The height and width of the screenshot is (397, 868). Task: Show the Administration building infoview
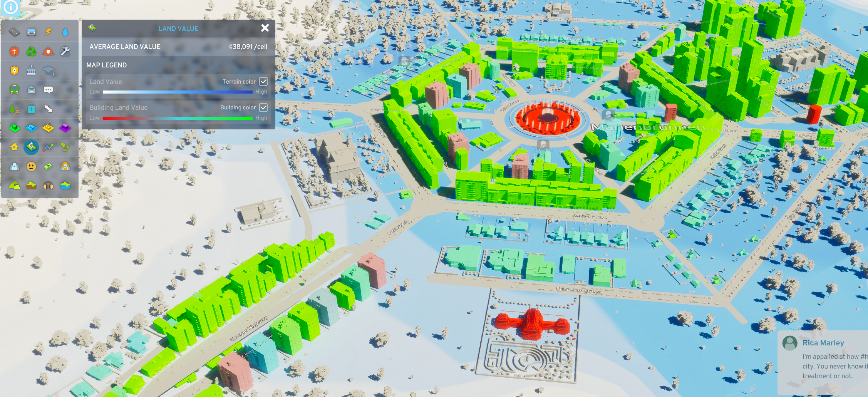click(x=31, y=70)
